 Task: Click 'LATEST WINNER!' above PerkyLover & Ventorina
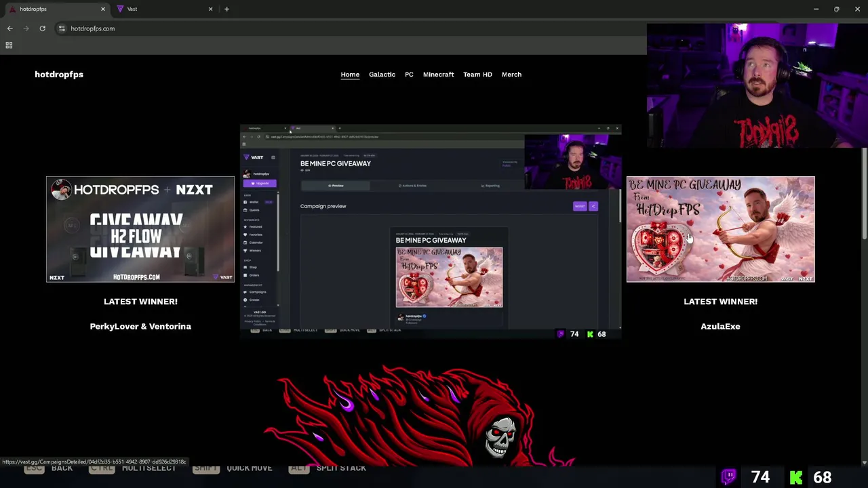pos(140,302)
